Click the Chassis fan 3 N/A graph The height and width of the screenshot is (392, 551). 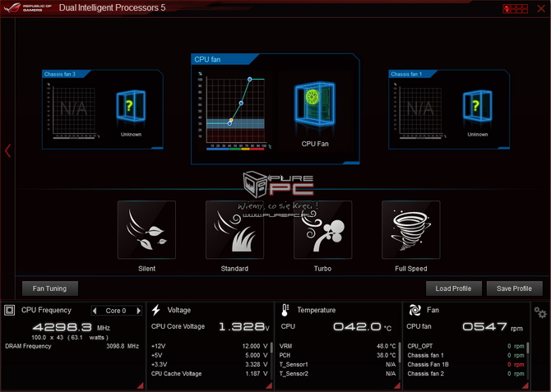[74, 110]
